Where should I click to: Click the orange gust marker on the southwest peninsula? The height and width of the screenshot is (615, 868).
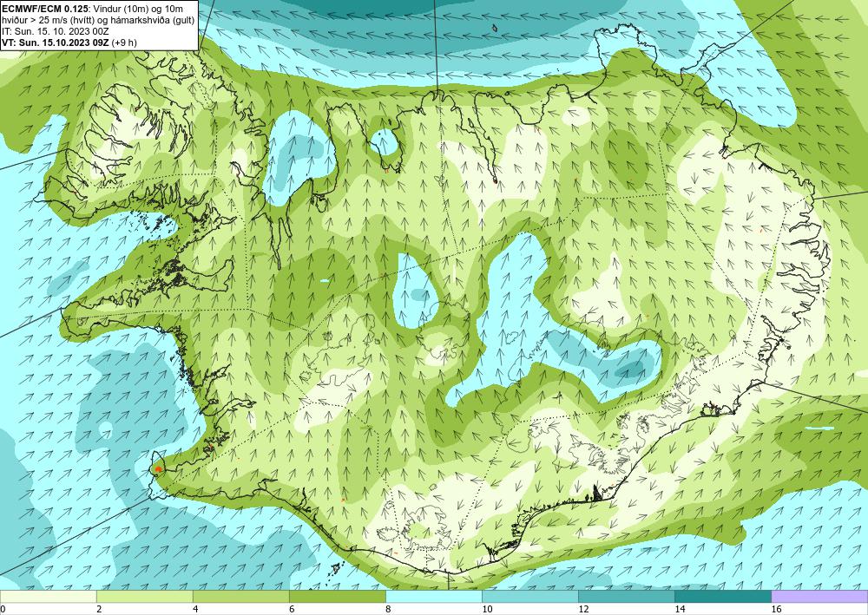[x=158, y=469]
